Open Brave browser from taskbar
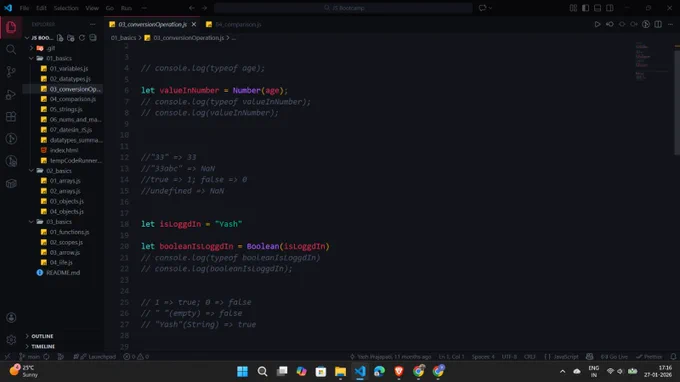The height and width of the screenshot is (382, 680). (399, 371)
